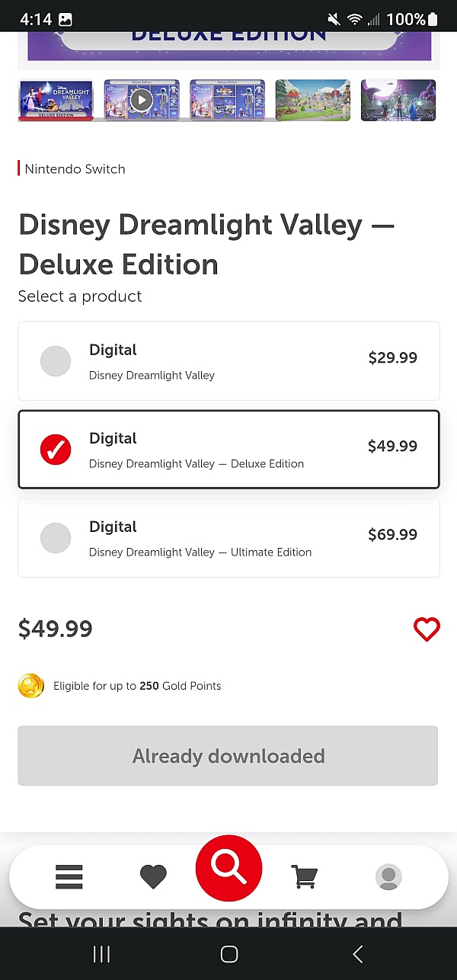Open the user profile avatar
Viewport: 457px width, 980px height.
388,877
